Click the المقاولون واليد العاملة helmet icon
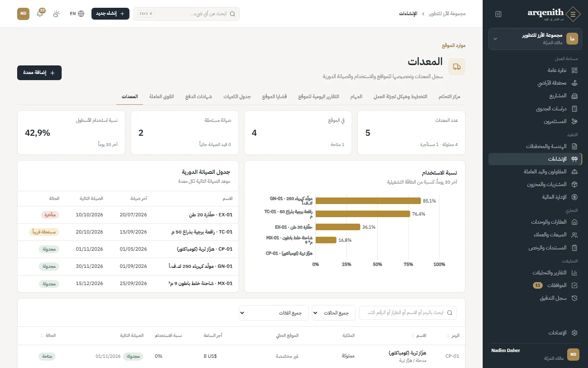Image resolution: width=588 pixels, height=368 pixels. point(575,172)
